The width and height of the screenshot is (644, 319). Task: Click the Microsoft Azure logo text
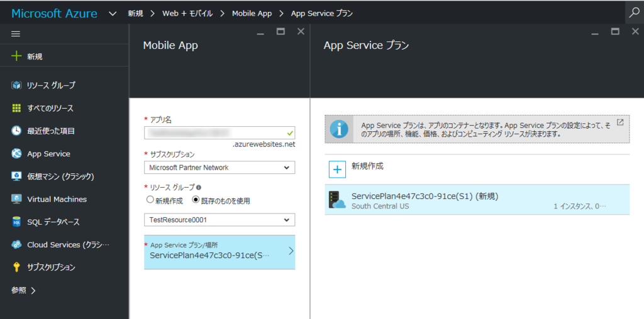pos(54,14)
